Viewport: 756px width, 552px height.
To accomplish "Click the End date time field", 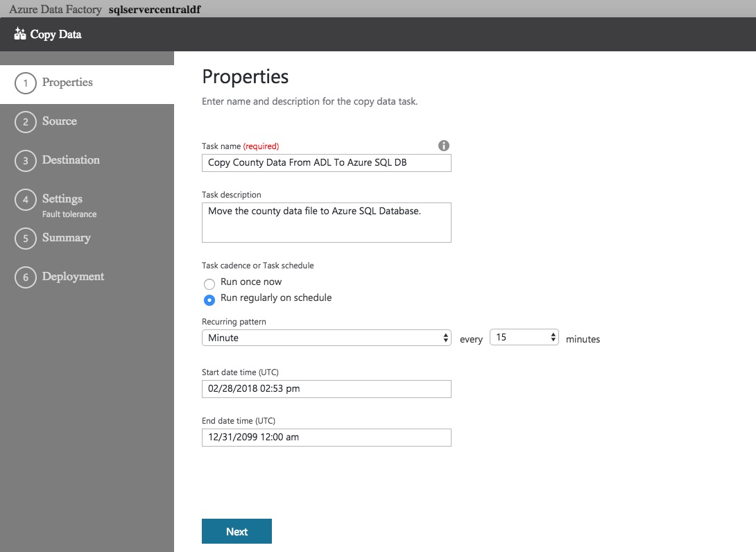I will pyautogui.click(x=327, y=438).
